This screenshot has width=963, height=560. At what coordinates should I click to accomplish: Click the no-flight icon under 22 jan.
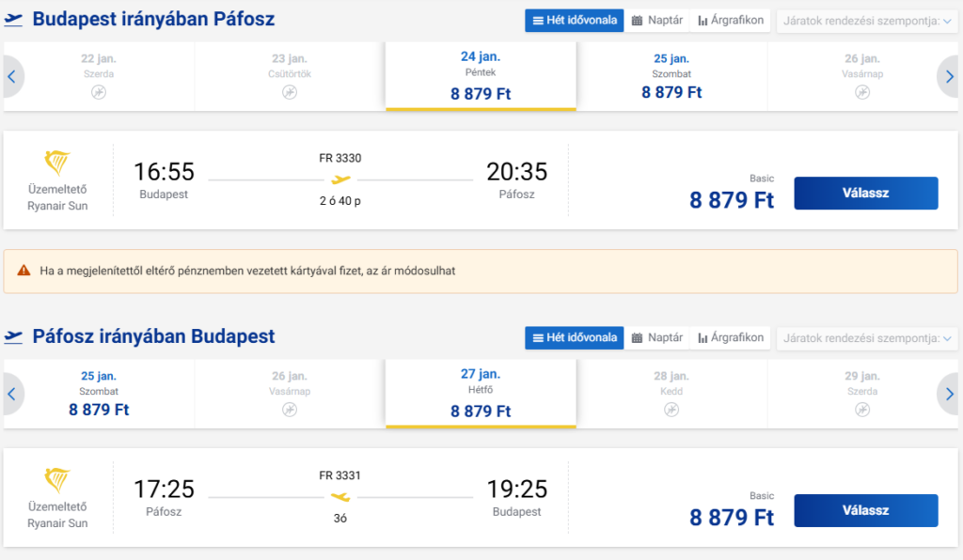pyautogui.click(x=99, y=93)
